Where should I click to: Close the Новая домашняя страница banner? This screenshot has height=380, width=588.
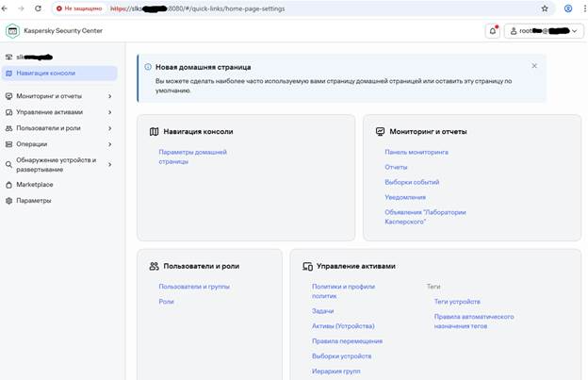click(x=534, y=66)
